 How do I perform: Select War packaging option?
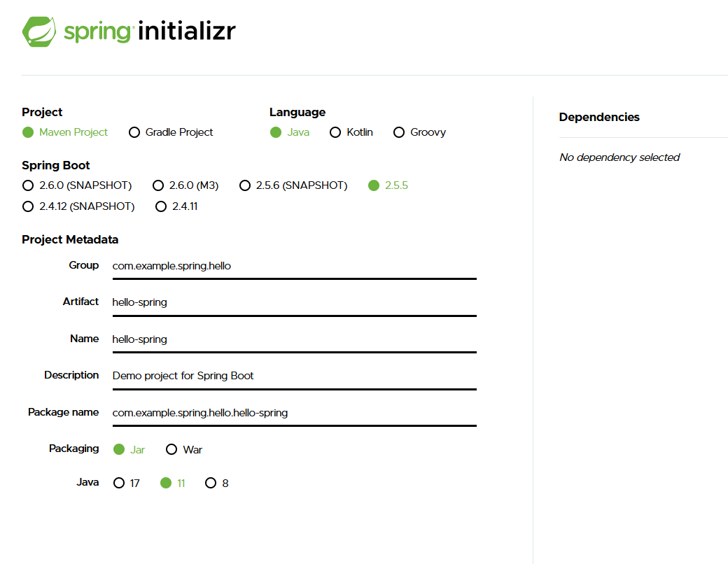(x=171, y=449)
